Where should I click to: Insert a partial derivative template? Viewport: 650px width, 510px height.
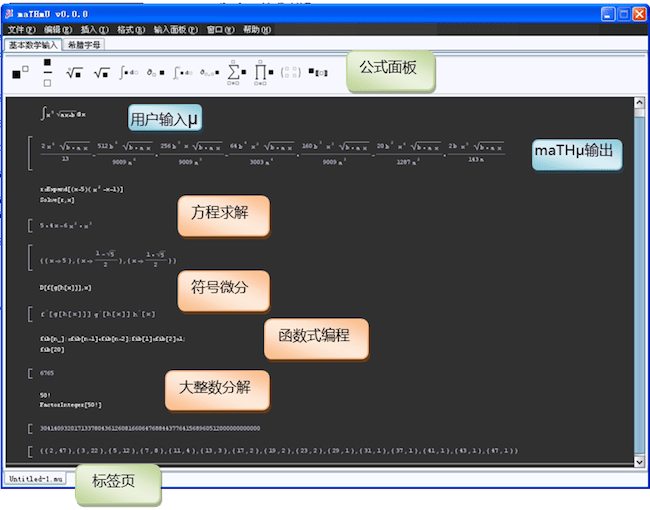click(x=155, y=73)
